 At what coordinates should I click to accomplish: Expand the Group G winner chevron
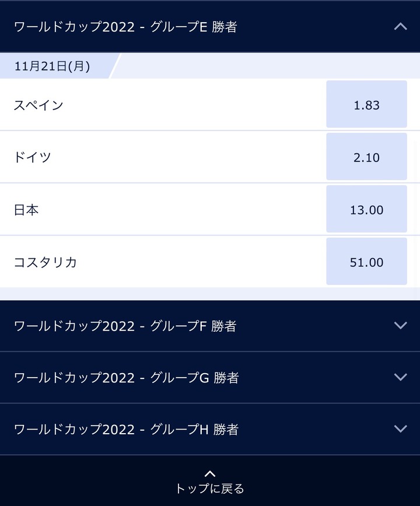400,377
